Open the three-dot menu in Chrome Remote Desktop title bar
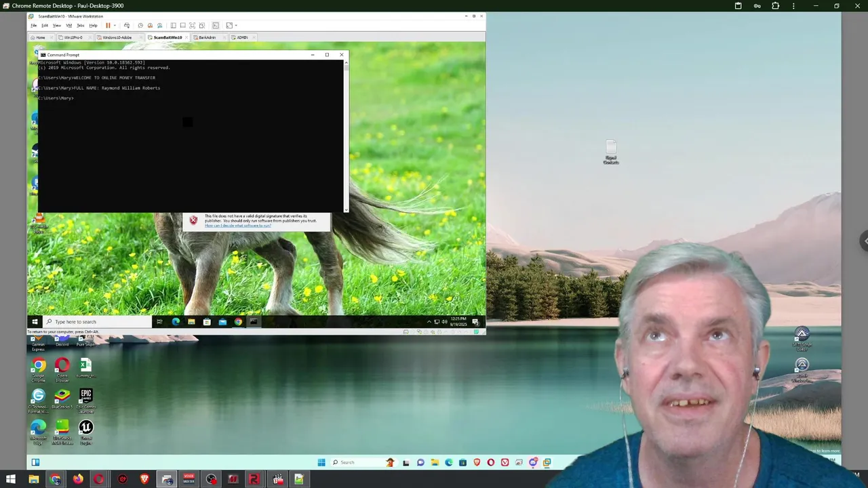 tap(793, 6)
